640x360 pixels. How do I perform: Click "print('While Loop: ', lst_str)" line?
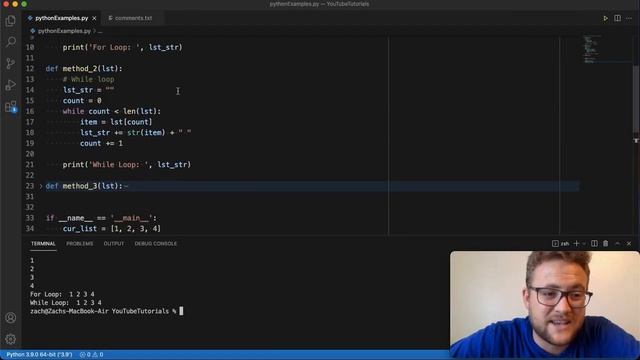[127, 164]
